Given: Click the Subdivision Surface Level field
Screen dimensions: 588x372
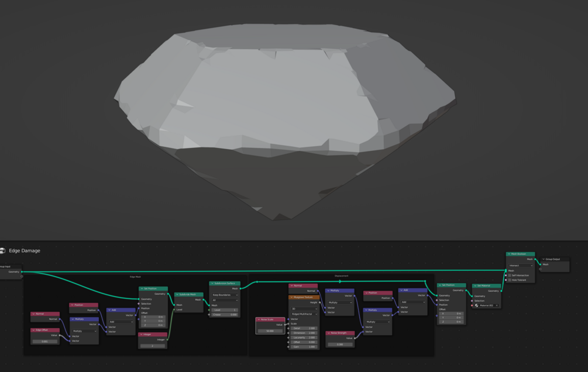Looking at the screenshot, I should click(x=225, y=310).
